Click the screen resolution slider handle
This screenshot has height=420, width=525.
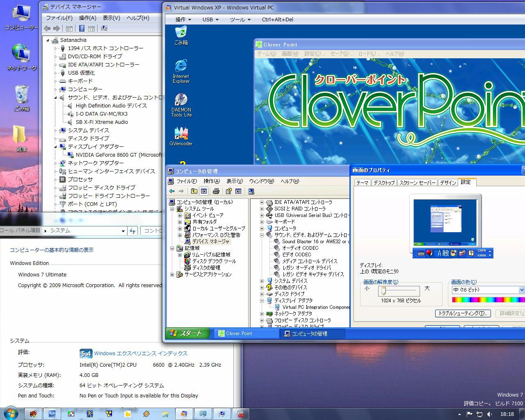tap(383, 290)
